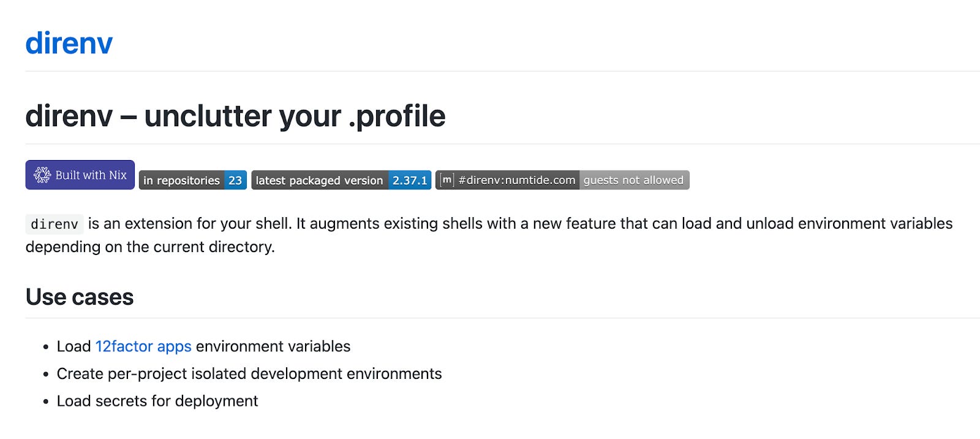Click the Matrix [m] logo icon

point(447,180)
